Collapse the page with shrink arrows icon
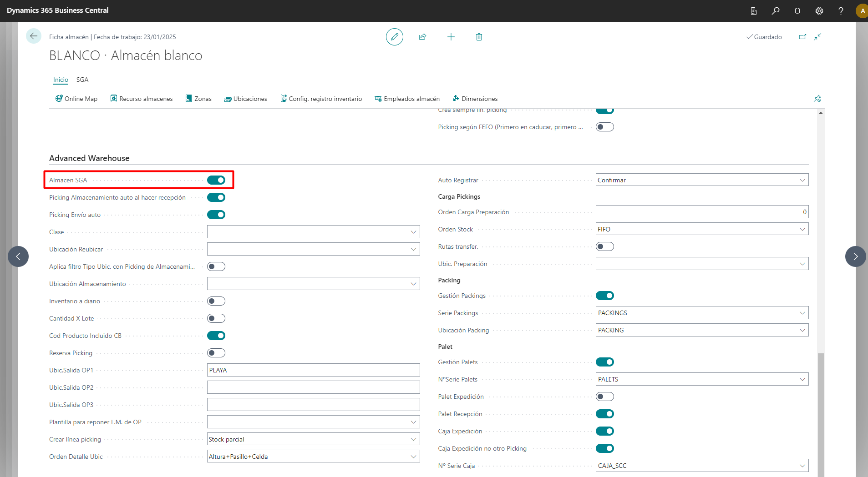 coord(818,37)
